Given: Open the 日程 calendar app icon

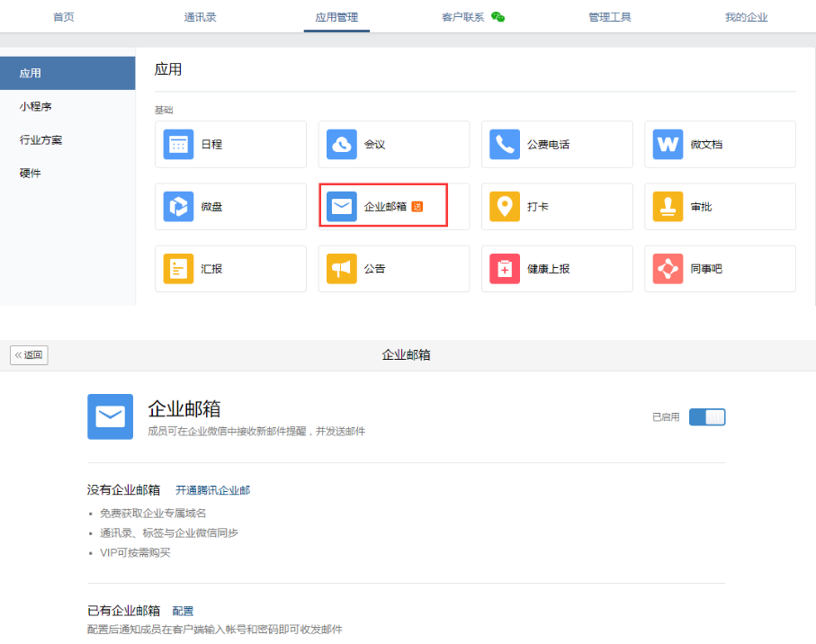Looking at the screenshot, I should (178, 145).
